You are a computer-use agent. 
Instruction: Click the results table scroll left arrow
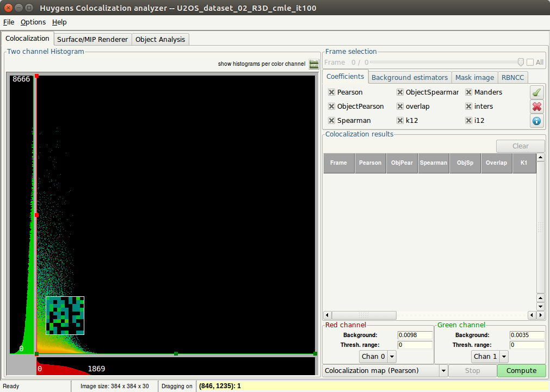tap(327, 315)
